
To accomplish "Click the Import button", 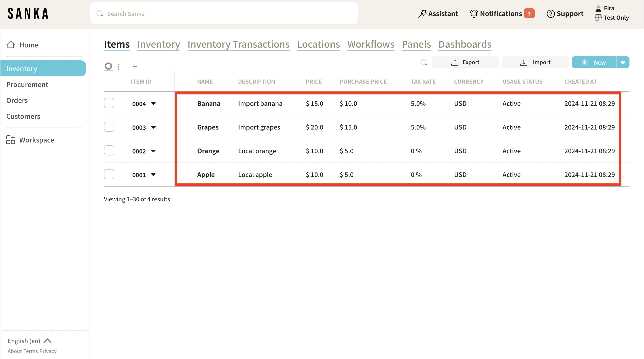I will coord(535,62).
